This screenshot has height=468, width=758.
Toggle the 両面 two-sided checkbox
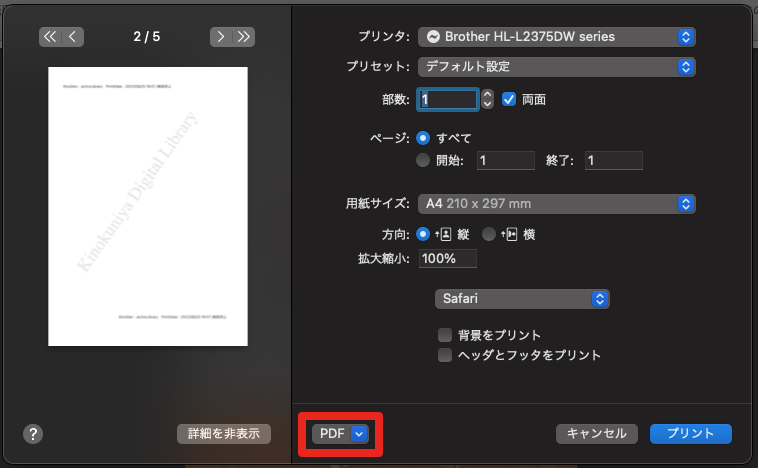[x=509, y=100]
